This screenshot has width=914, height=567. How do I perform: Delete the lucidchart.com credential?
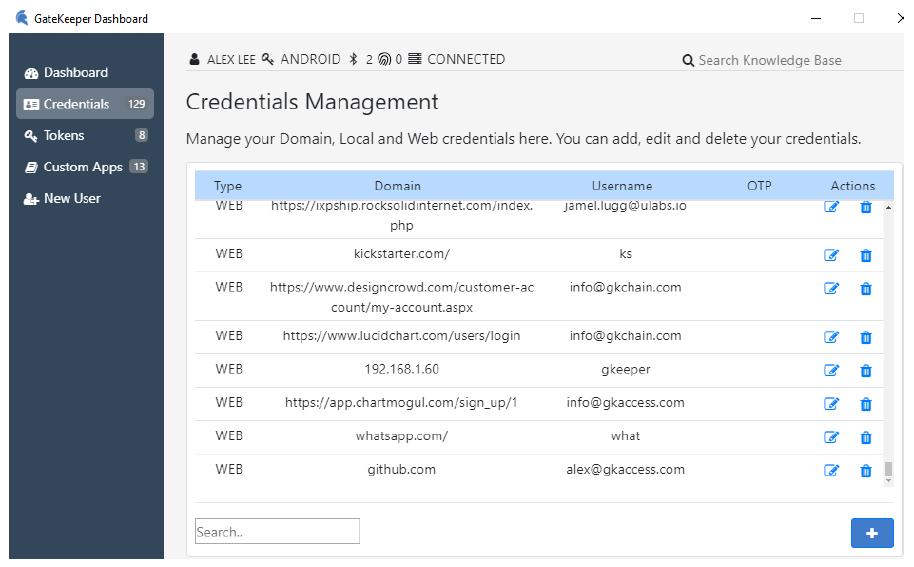(x=866, y=337)
